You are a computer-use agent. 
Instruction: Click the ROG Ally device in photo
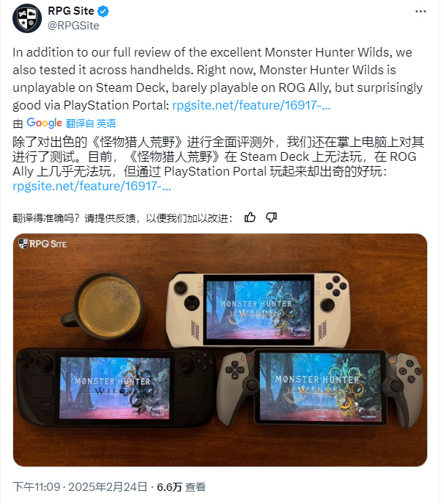coord(258,309)
